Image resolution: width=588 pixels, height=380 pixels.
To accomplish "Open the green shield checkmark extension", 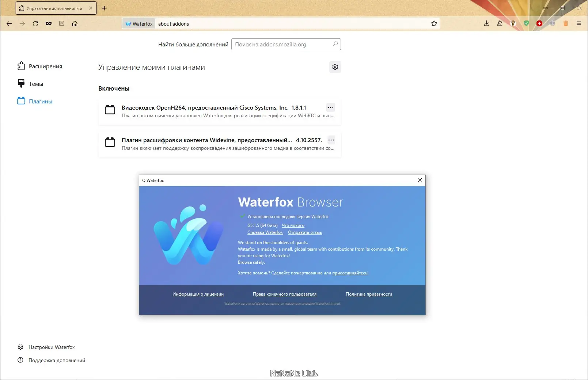I will tap(526, 23).
